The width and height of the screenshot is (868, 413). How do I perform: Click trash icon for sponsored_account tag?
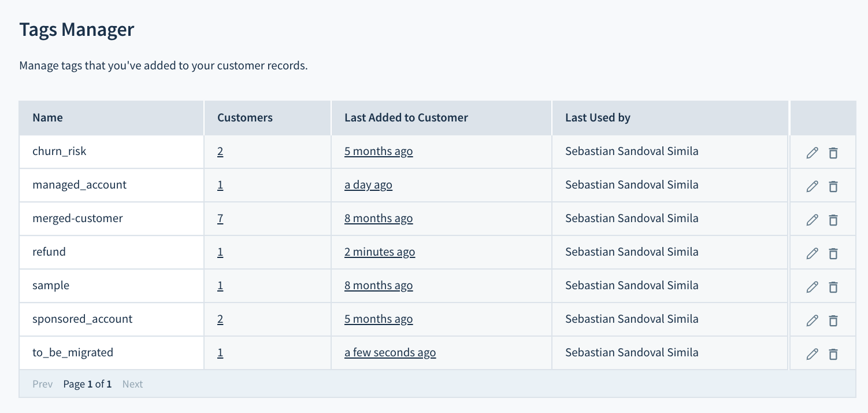833,320
